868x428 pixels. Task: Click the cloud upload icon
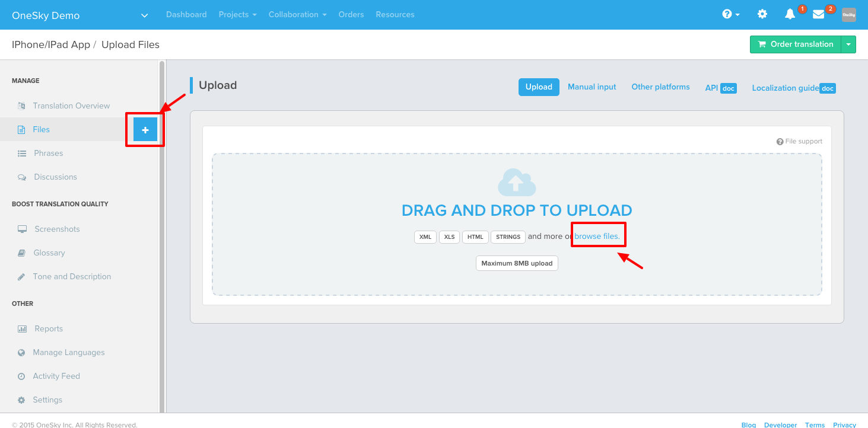[517, 182]
